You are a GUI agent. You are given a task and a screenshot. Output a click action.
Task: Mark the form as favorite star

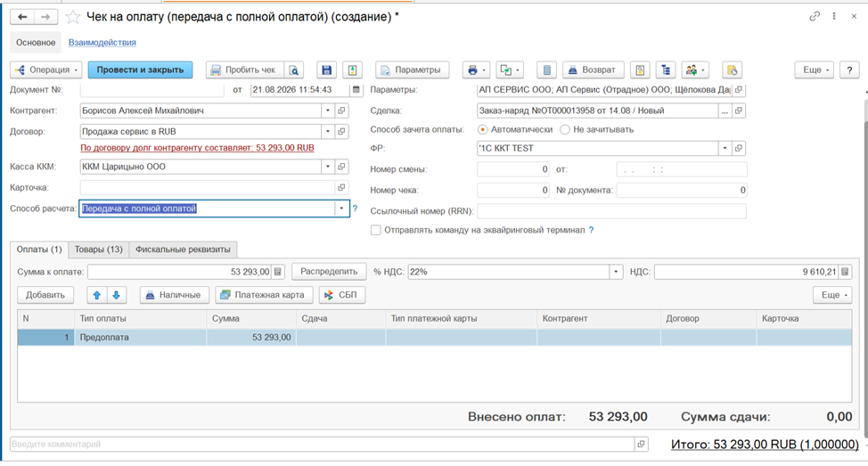[x=72, y=17]
